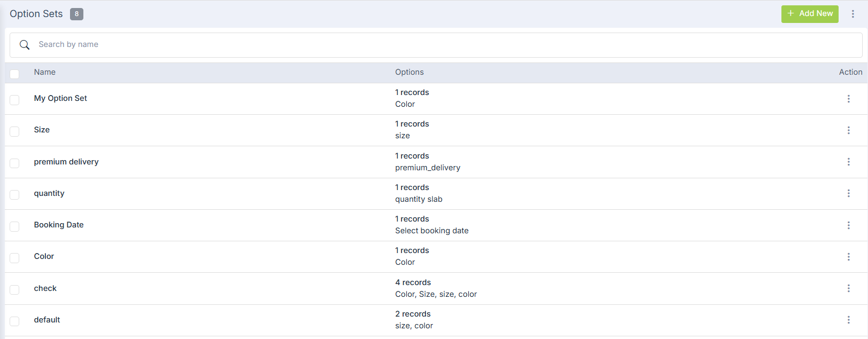Image resolution: width=868 pixels, height=339 pixels.
Task: Click the Options column header
Action: coord(409,72)
